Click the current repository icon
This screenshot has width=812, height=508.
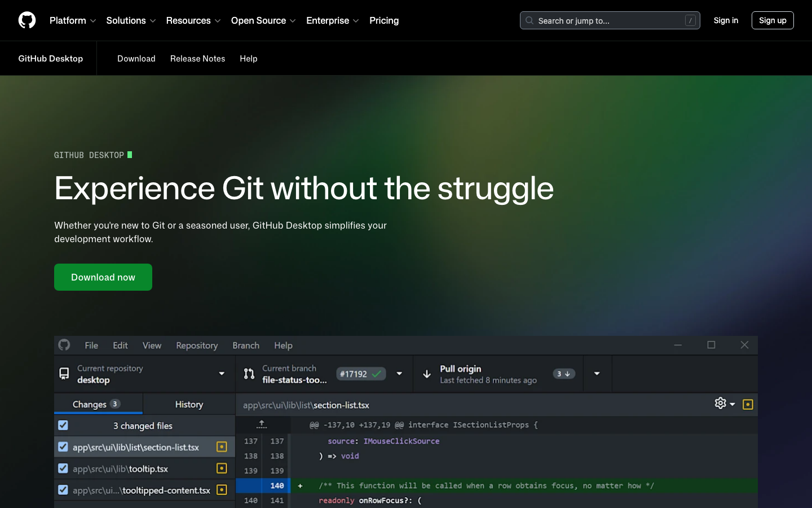[x=64, y=374]
